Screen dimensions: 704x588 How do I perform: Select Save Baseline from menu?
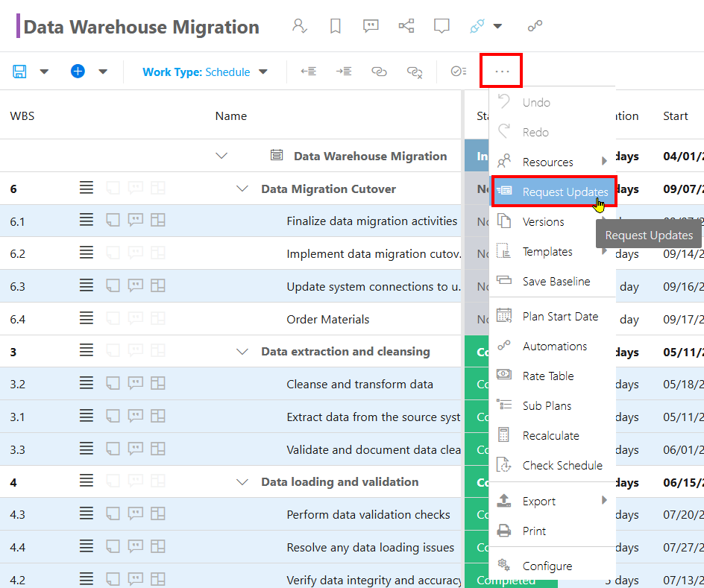pyautogui.click(x=553, y=281)
